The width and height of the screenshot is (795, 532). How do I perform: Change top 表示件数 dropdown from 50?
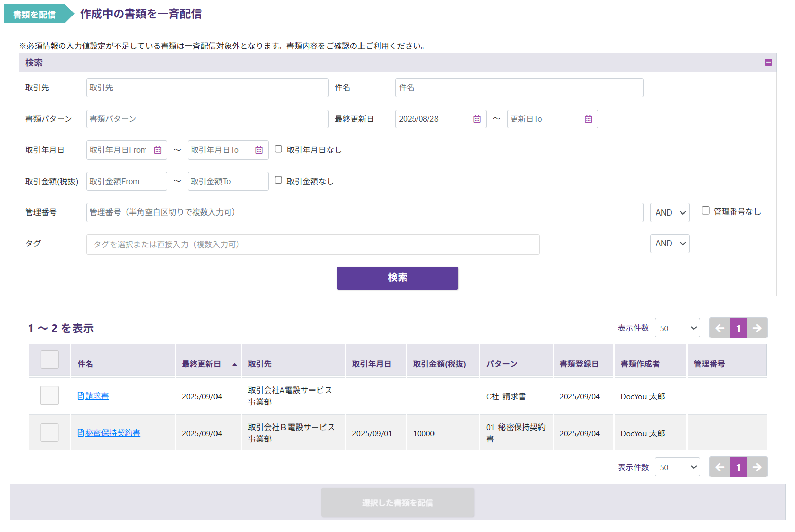click(x=677, y=328)
